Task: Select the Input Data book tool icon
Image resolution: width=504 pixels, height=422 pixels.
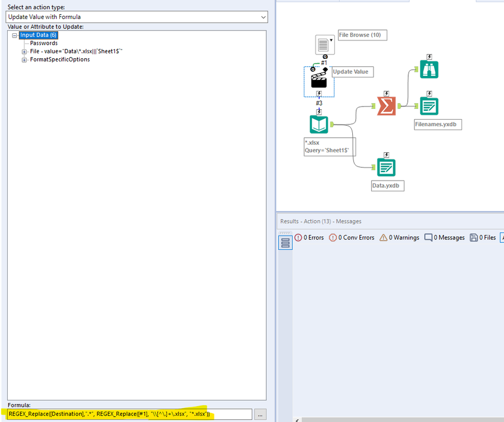Action: [x=319, y=125]
